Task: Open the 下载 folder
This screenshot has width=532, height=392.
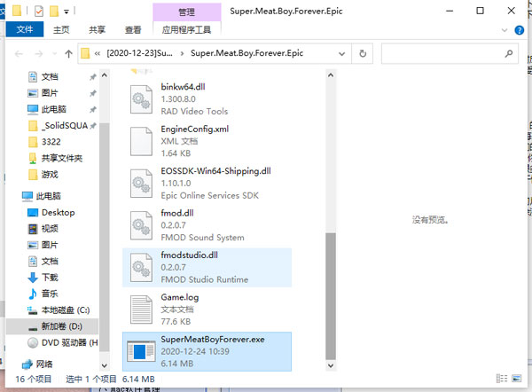Action: pos(50,278)
